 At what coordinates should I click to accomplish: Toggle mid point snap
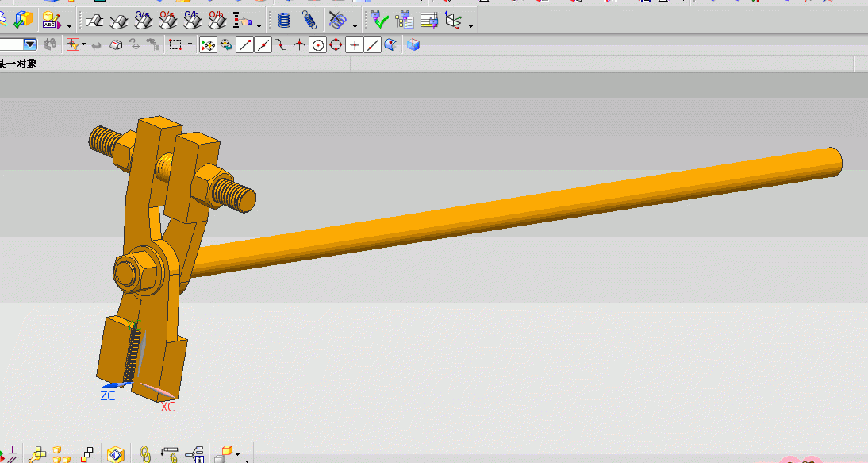click(263, 44)
